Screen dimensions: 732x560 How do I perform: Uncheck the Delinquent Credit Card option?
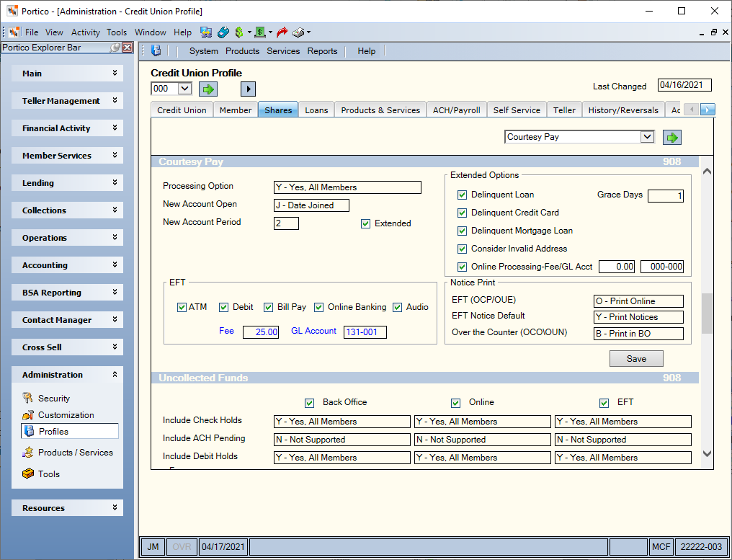point(462,213)
